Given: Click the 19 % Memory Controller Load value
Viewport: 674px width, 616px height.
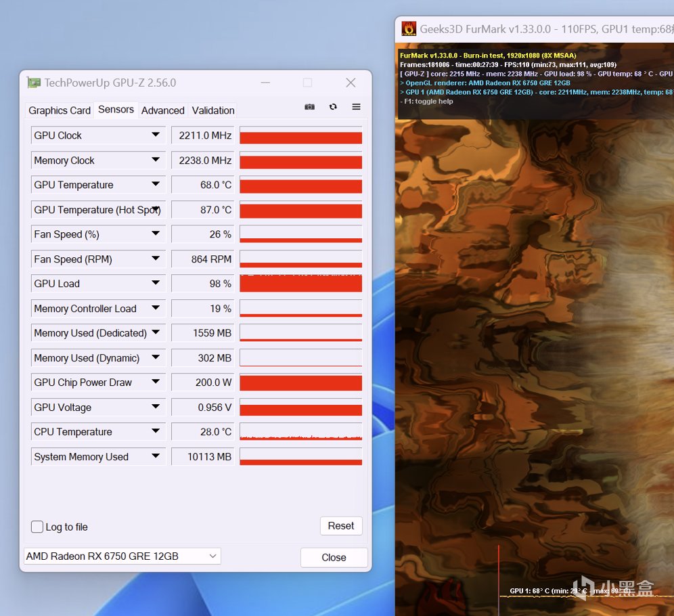Looking at the screenshot, I should click(x=203, y=309).
